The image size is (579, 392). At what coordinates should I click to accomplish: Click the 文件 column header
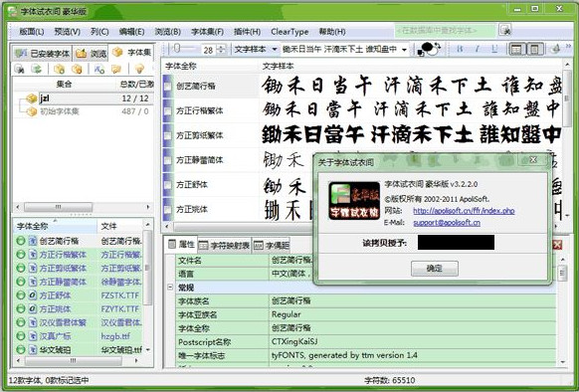pos(108,226)
